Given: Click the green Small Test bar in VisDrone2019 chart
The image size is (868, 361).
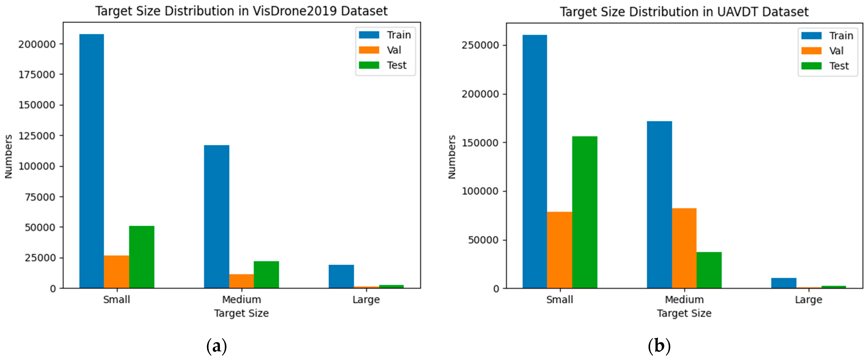Looking at the screenshot, I should click(142, 257).
